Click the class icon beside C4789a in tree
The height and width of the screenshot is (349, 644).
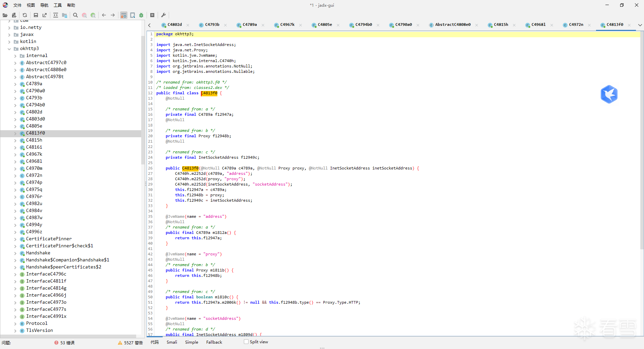pyautogui.click(x=22, y=84)
